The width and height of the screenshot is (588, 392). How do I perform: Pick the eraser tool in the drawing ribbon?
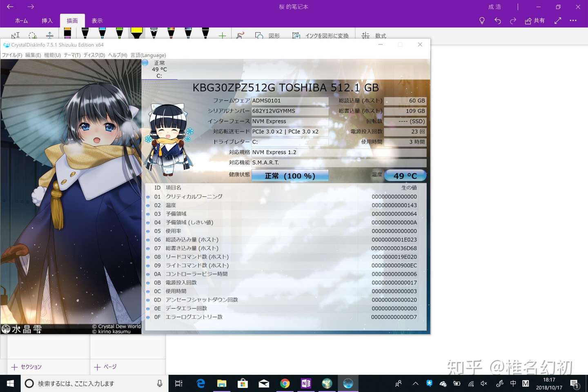[67, 33]
